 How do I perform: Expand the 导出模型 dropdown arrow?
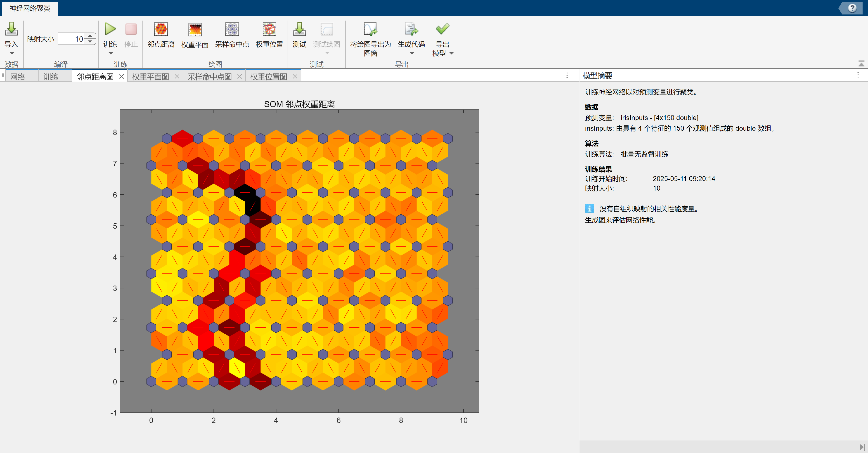coord(452,53)
